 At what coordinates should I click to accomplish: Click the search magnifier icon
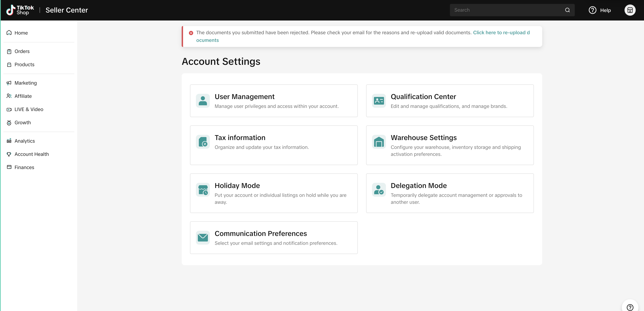coord(567,10)
